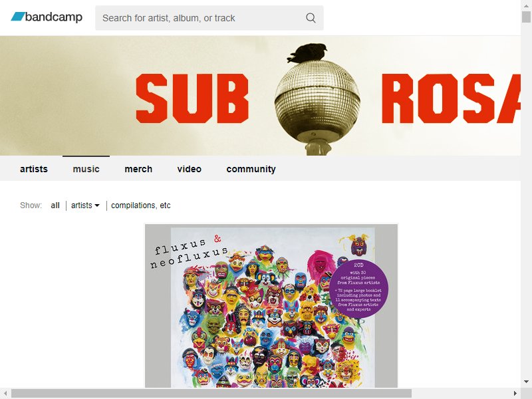Click the horizontal scrollbar left arrow

click(x=5, y=394)
